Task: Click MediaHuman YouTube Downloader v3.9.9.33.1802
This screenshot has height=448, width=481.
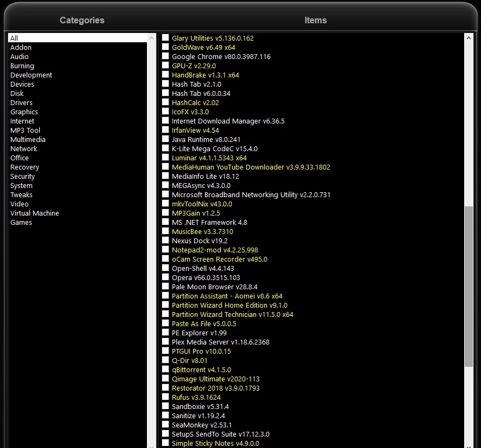Action: point(251,167)
